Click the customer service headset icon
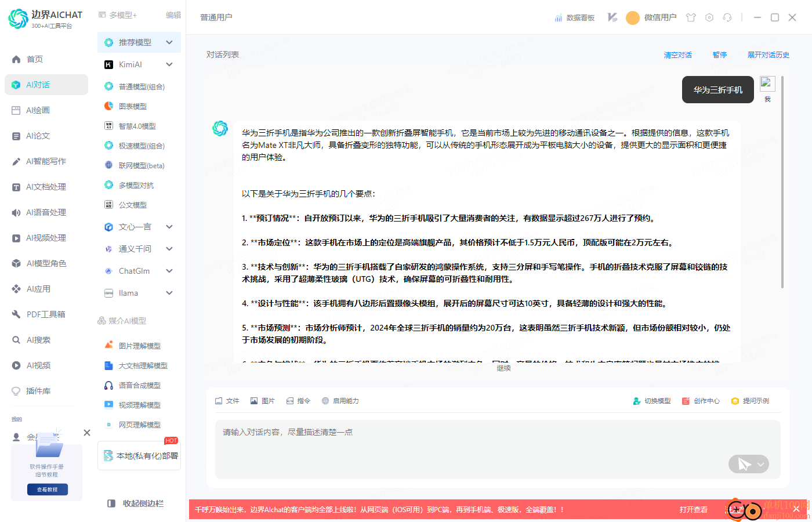Viewport: 812px width, 522px height. pyautogui.click(x=727, y=17)
